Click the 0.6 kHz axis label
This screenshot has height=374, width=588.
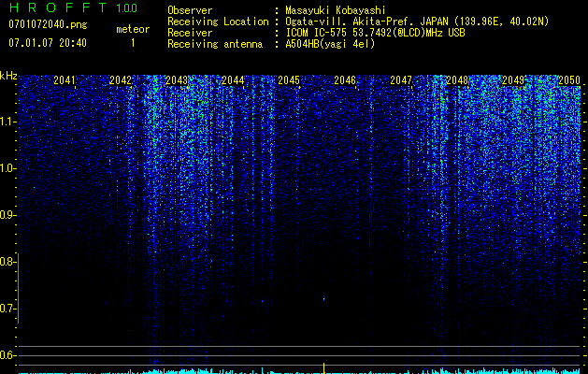pos(7,355)
